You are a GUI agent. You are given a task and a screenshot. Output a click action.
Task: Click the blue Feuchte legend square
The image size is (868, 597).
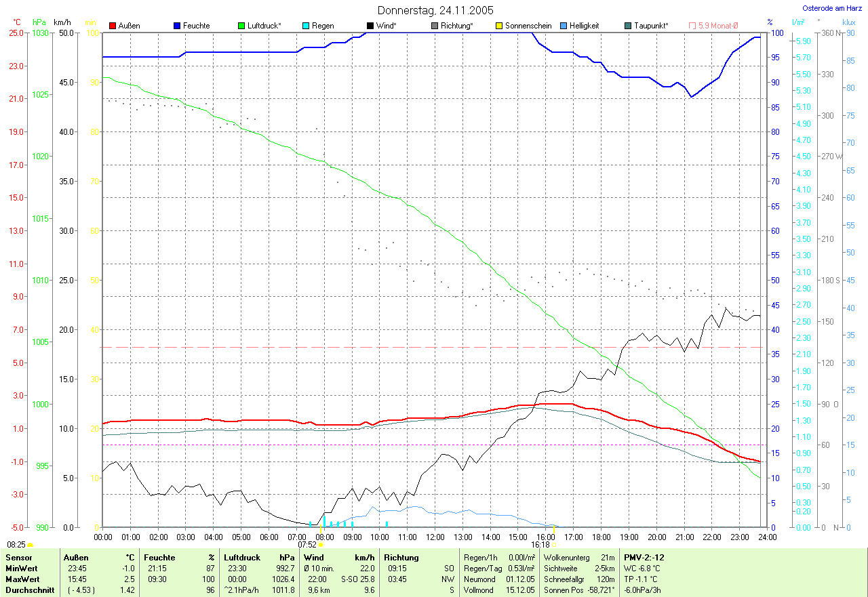point(177,26)
